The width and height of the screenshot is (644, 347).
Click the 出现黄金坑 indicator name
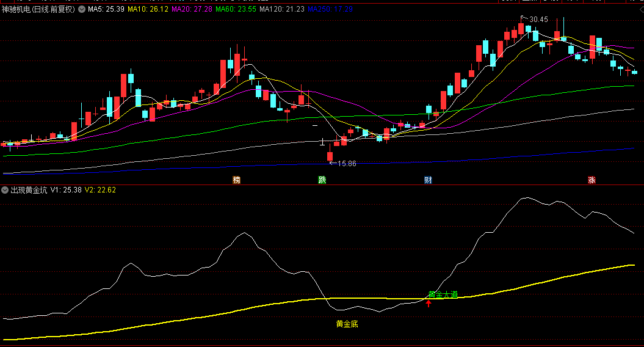pos(29,190)
